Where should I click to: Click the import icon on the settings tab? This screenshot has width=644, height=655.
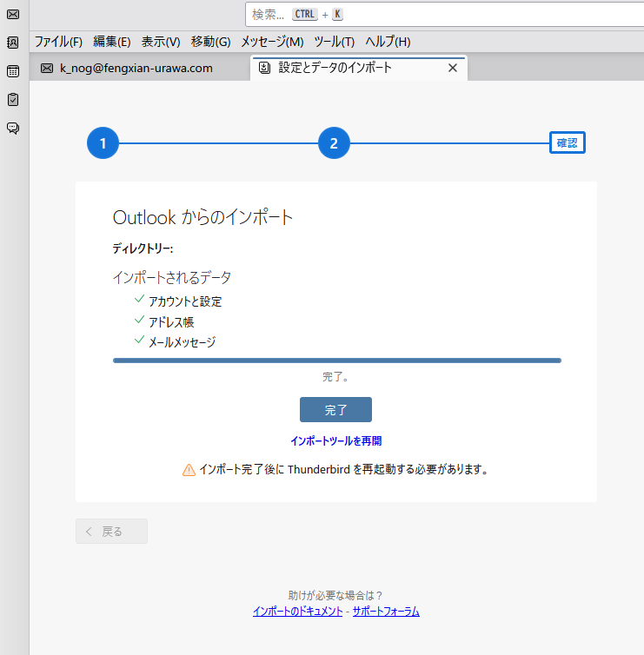(x=265, y=68)
